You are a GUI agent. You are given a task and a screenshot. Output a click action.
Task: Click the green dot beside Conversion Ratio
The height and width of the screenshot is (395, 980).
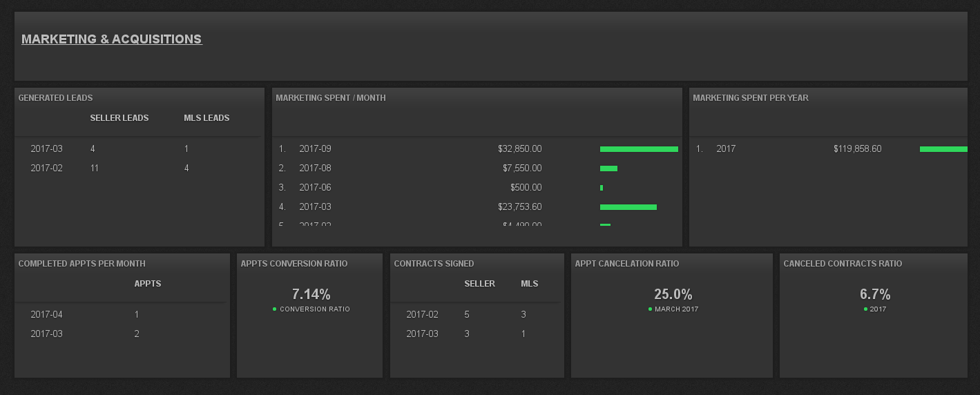point(275,309)
